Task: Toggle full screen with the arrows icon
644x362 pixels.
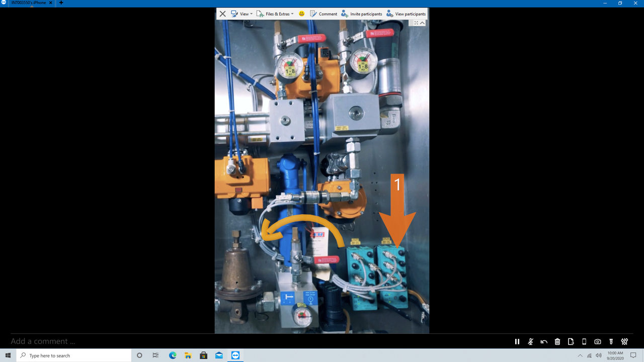Action: point(417,23)
